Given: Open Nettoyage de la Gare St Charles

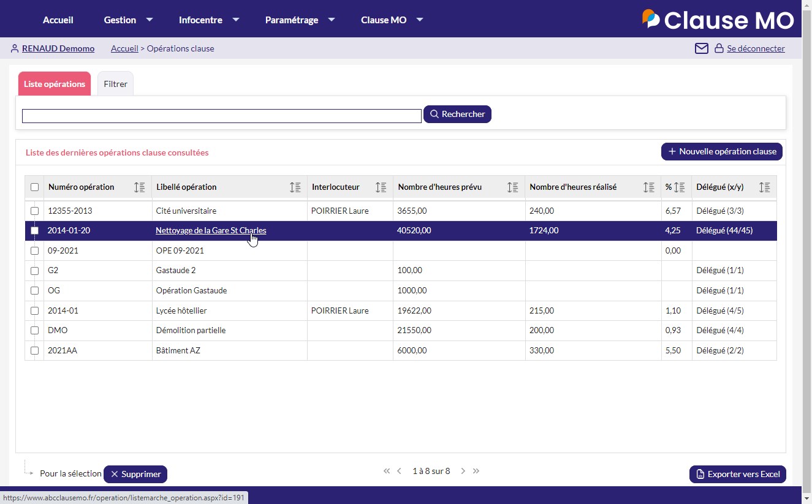Looking at the screenshot, I should click(211, 231).
